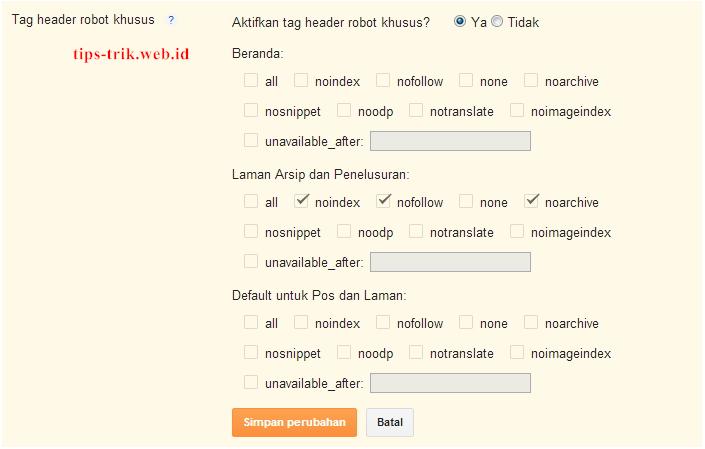
Task: Enable nosnippet under Default untuk Pos dan Laman
Action: pos(251,352)
